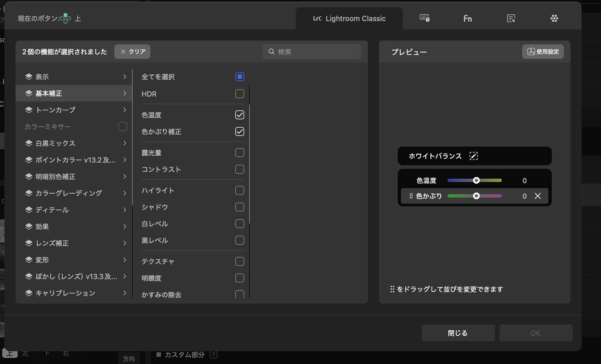Open the flower-shaped radial menu tab icon
Image resolution: width=601 pixels, height=364 pixels.
click(x=554, y=19)
